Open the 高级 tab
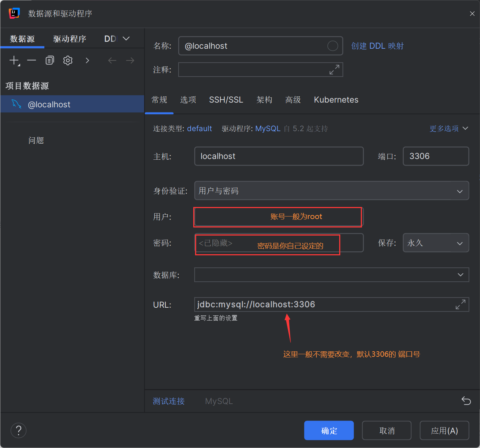Viewport: 480px width, 448px height. pyautogui.click(x=293, y=100)
